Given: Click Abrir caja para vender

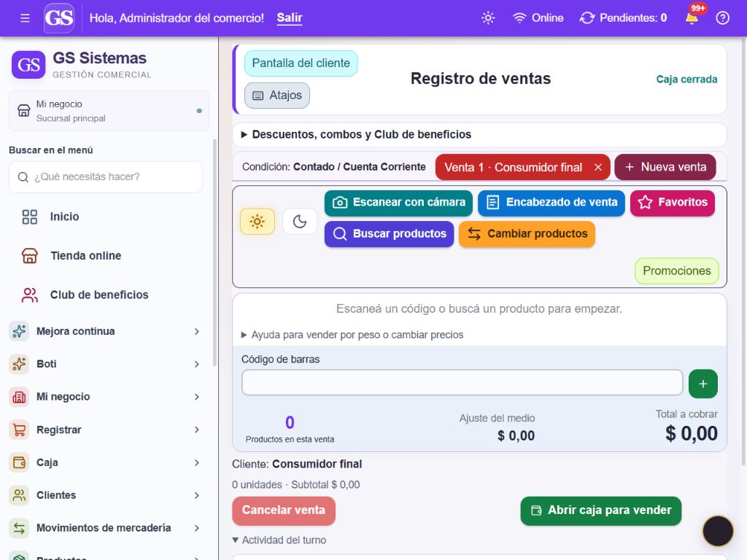Looking at the screenshot, I should 601,511.
